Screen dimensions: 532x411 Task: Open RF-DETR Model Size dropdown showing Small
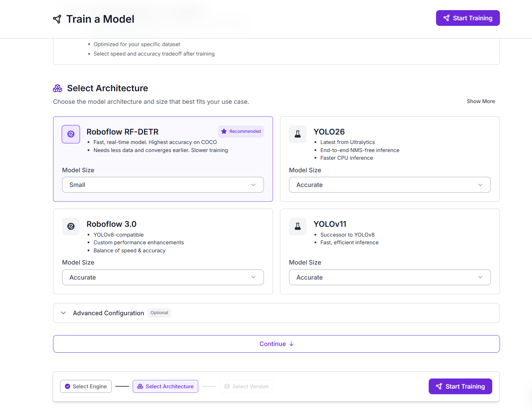(163, 185)
